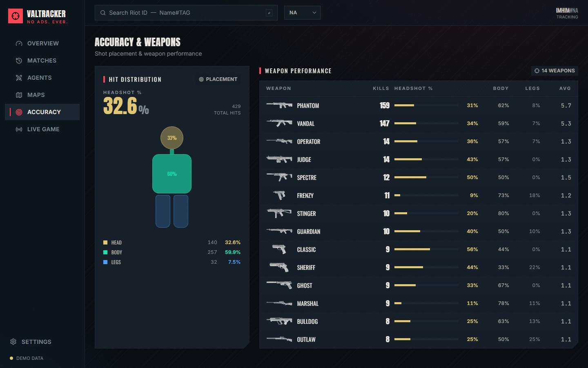Click the Spectre 50% headshot value
Image resolution: width=588 pixels, height=368 pixels.
coord(472,177)
